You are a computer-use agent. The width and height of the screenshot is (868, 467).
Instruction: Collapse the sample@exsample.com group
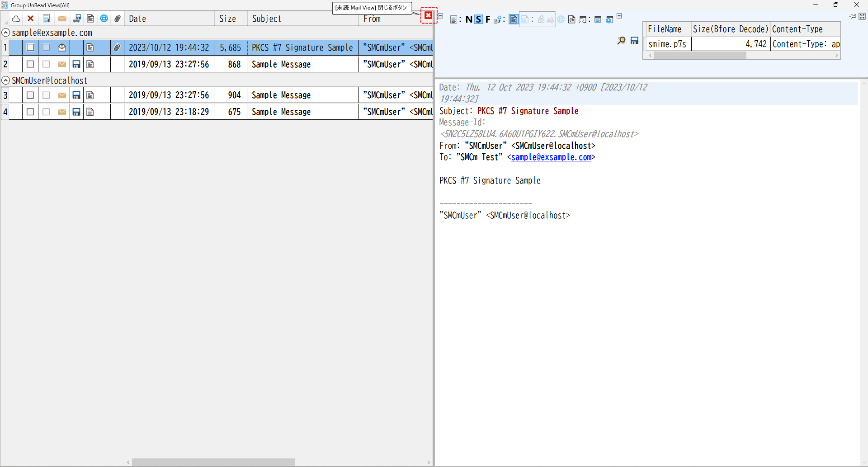coord(6,33)
